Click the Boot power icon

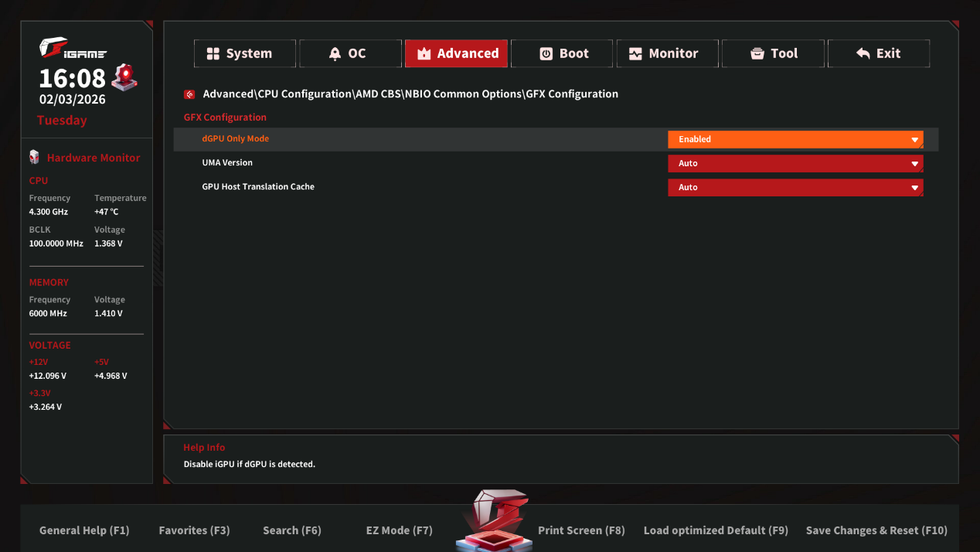[546, 53]
